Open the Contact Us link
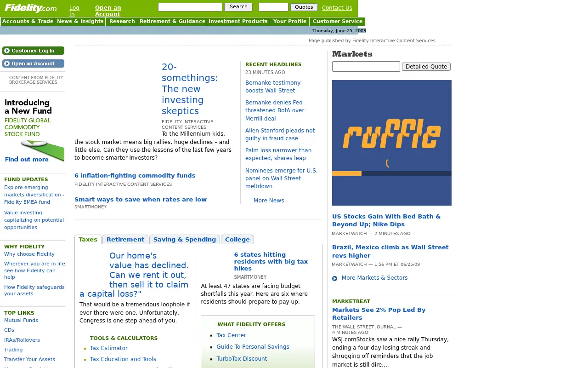Screen dimensions: 588x368 (337, 8)
